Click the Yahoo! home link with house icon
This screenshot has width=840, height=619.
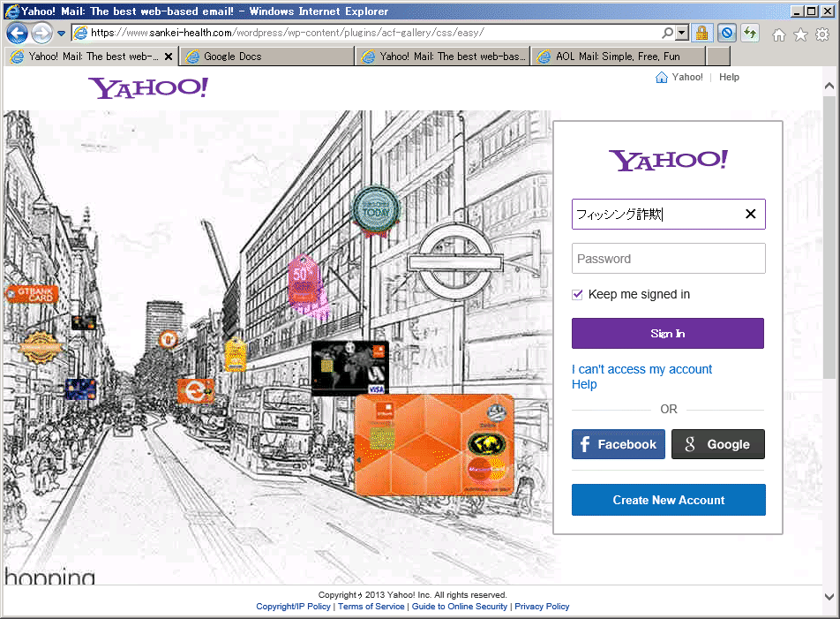tap(679, 77)
